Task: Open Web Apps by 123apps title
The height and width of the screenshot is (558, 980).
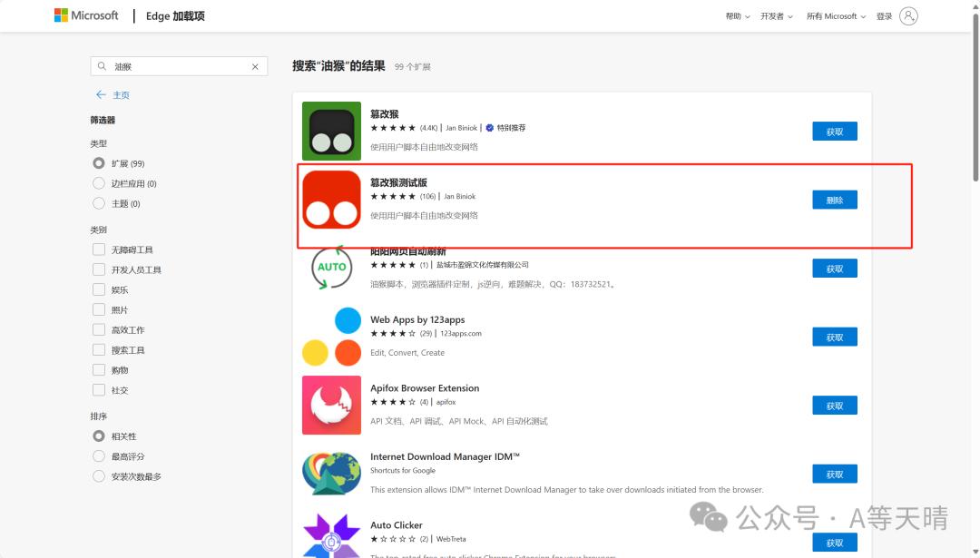Action: pyautogui.click(x=417, y=319)
